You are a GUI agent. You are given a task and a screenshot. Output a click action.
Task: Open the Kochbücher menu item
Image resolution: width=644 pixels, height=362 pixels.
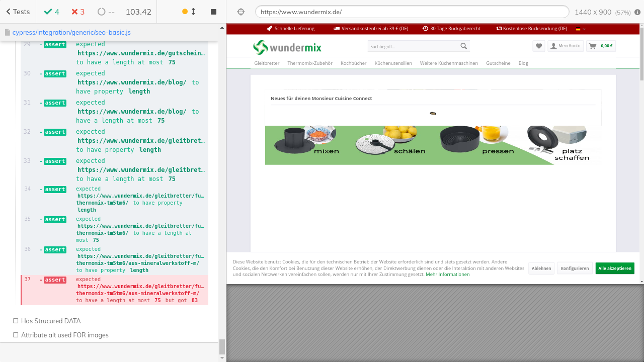coord(353,63)
